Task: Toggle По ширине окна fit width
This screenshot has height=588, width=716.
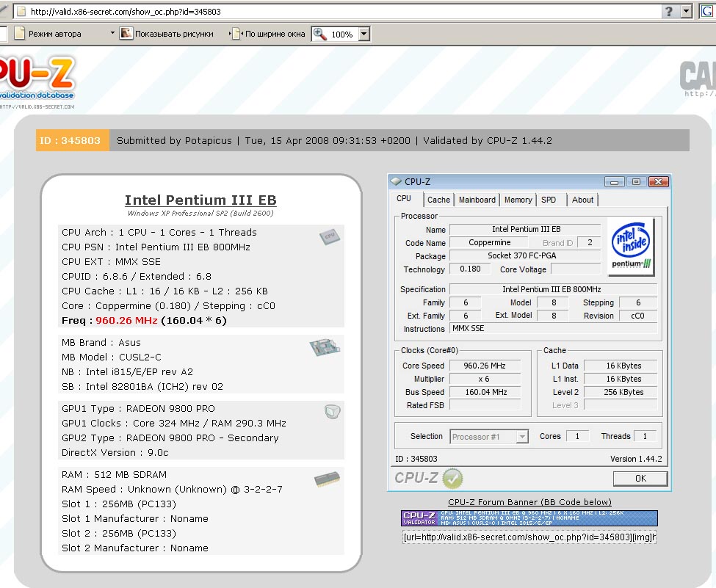Action: point(268,33)
